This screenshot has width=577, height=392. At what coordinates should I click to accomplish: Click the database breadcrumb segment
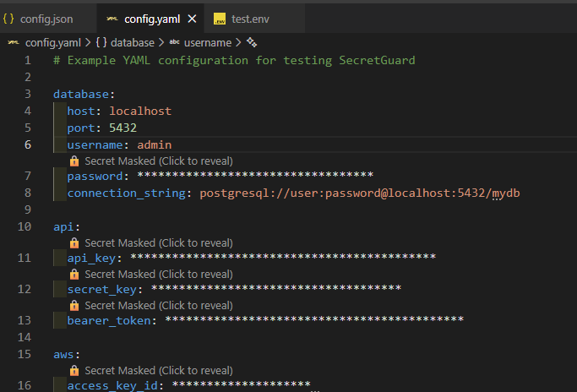133,43
